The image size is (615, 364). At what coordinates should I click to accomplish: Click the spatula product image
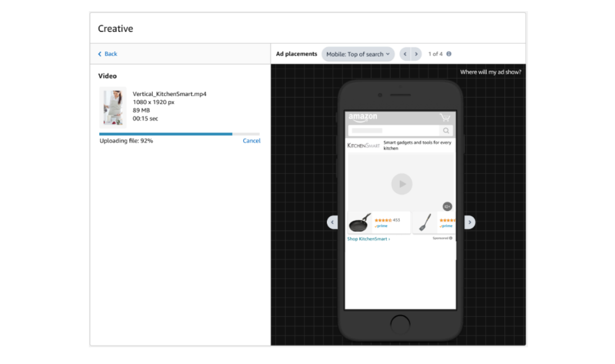(x=425, y=222)
